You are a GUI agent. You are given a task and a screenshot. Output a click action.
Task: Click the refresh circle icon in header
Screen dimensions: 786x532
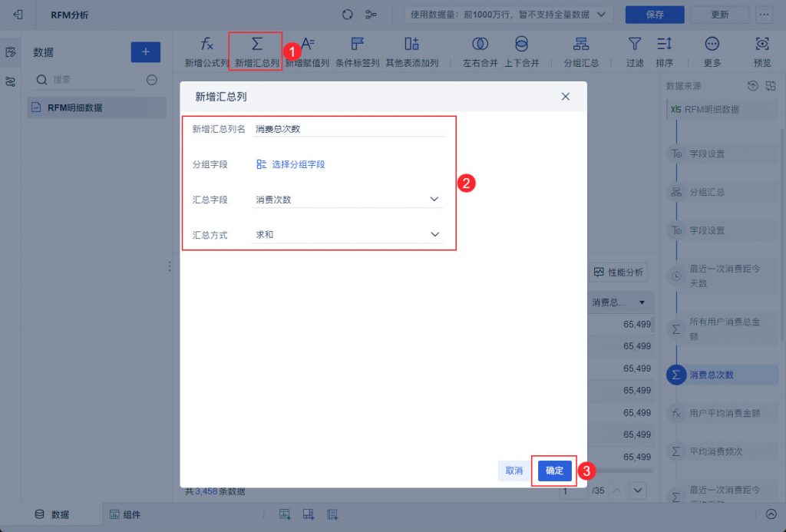coord(348,15)
